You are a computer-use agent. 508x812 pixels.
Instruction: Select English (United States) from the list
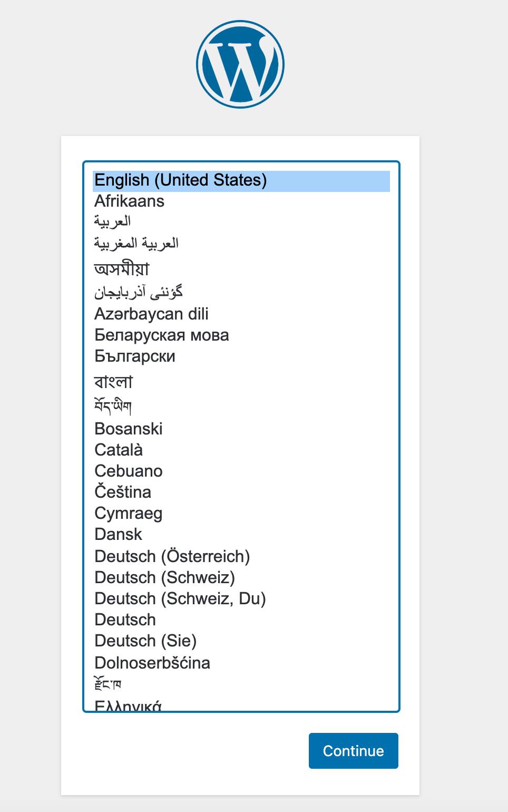181,180
